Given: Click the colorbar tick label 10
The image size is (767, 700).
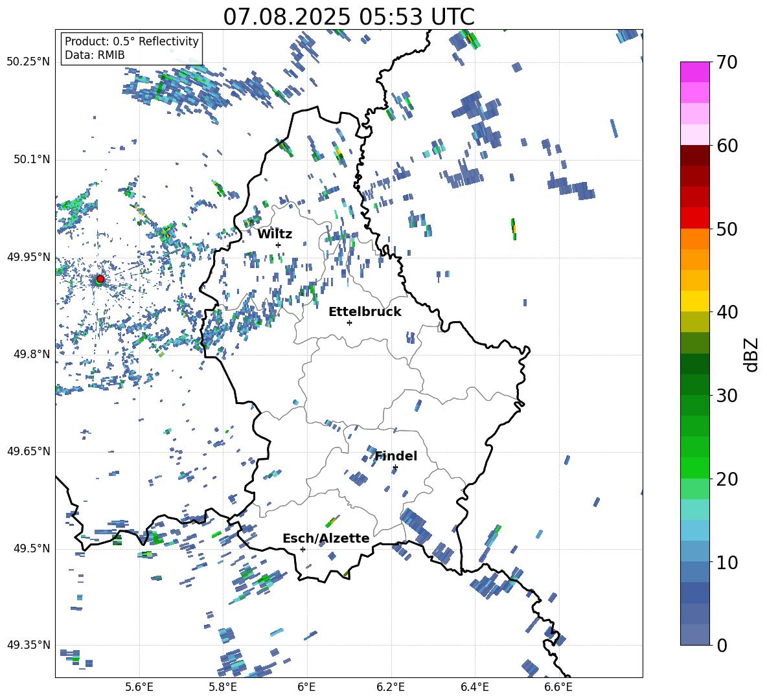Looking at the screenshot, I should click(727, 563).
